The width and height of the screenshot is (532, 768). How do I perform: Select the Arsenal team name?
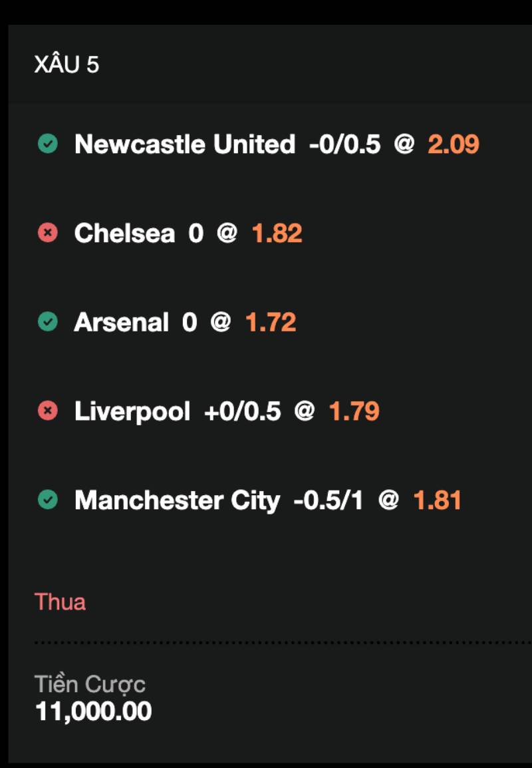tap(121, 322)
